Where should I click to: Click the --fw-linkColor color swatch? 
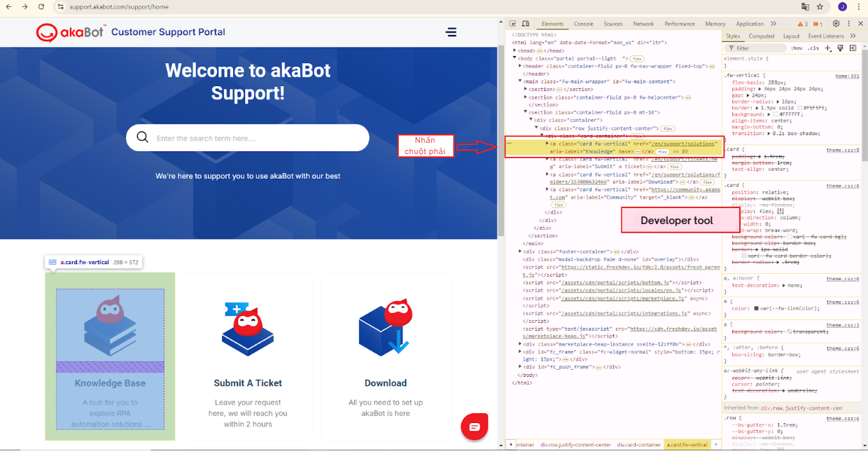(756, 308)
